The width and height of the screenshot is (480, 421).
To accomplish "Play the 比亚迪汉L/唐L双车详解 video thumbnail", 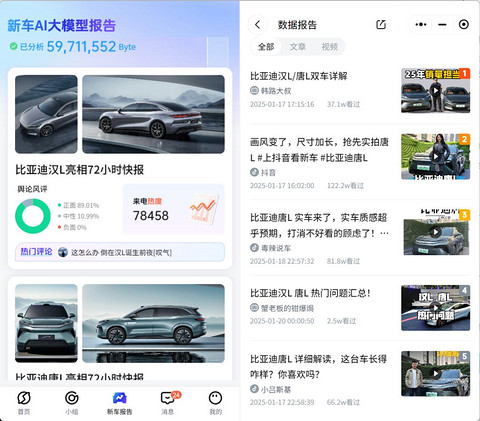I will point(435,91).
